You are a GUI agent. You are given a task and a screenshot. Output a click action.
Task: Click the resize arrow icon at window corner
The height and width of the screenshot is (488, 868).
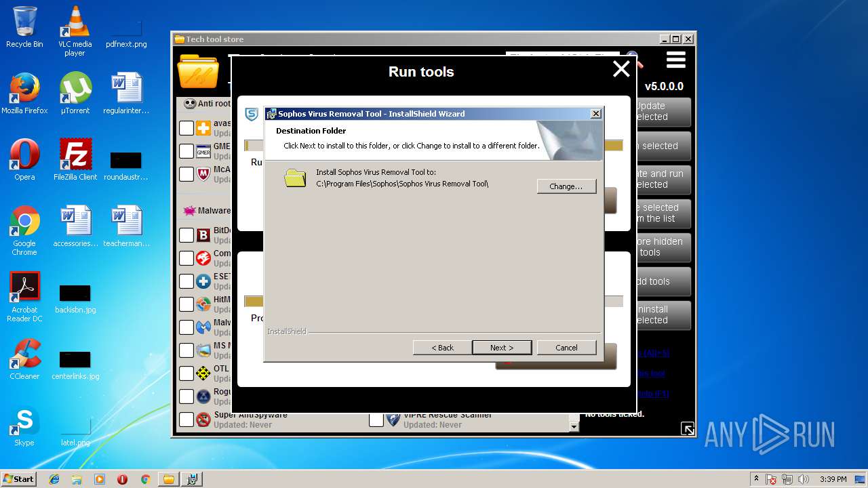coord(688,428)
